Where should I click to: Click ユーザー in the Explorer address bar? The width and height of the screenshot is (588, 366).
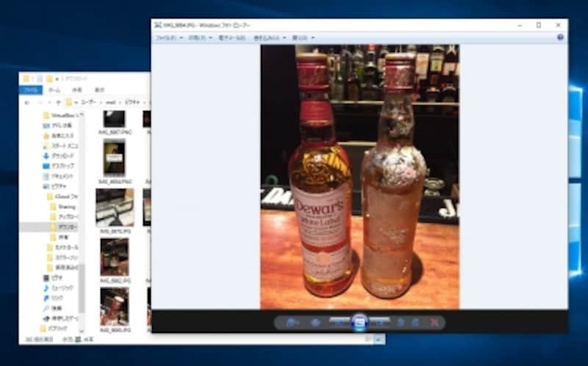88,102
